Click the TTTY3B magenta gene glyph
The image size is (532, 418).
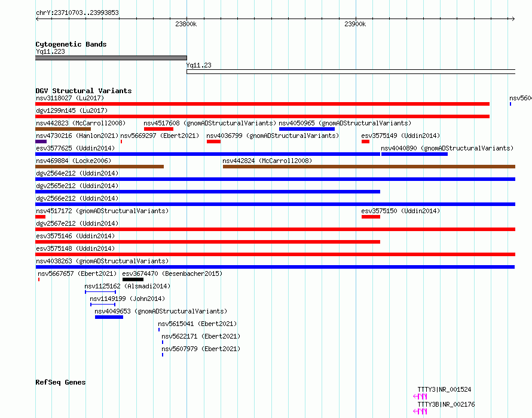point(420,411)
